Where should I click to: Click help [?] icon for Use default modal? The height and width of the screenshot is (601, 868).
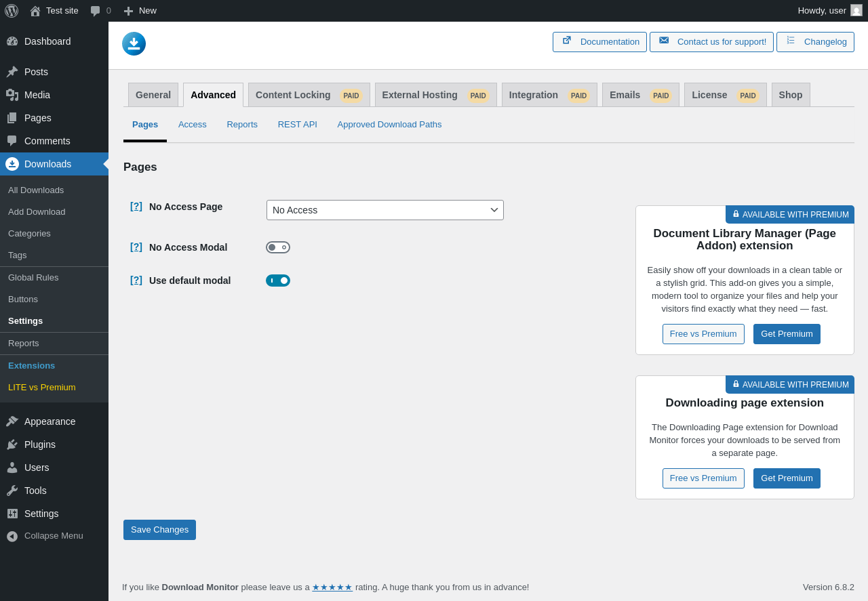[136, 280]
